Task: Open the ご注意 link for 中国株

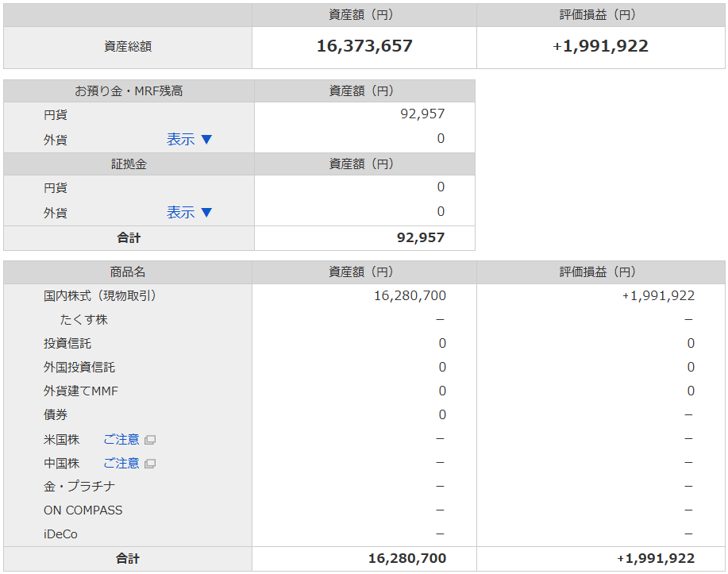Action: [121, 463]
